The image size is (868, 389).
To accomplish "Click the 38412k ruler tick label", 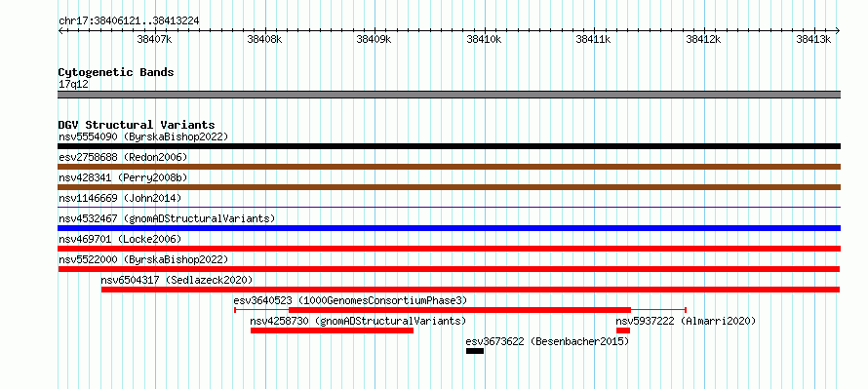I will pyautogui.click(x=704, y=40).
